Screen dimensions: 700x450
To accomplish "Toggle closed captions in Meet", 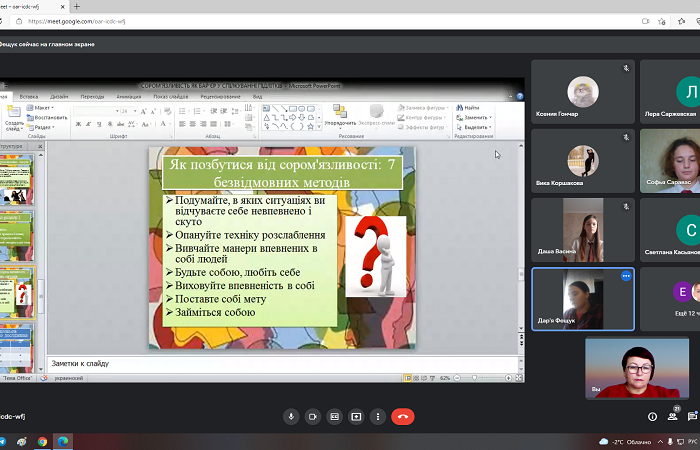I will coord(335,416).
